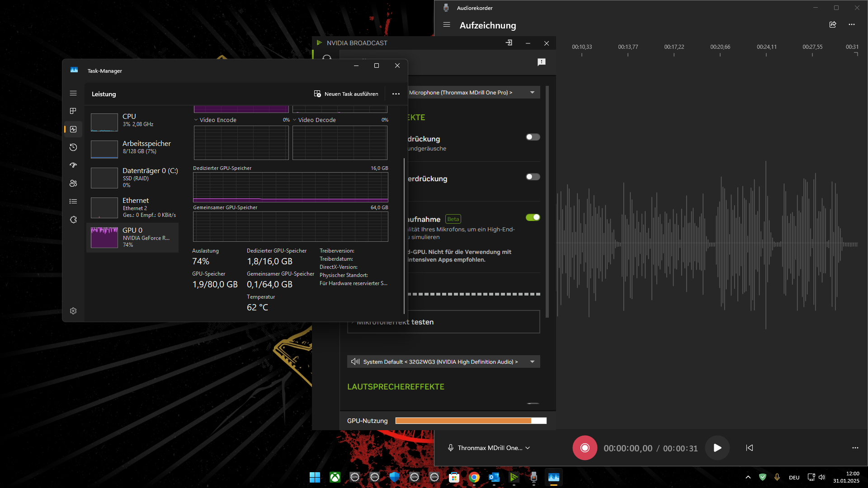Viewport: 868px width, 488px height.
Task: Select GPU 0 in performance list
Action: coord(132,237)
